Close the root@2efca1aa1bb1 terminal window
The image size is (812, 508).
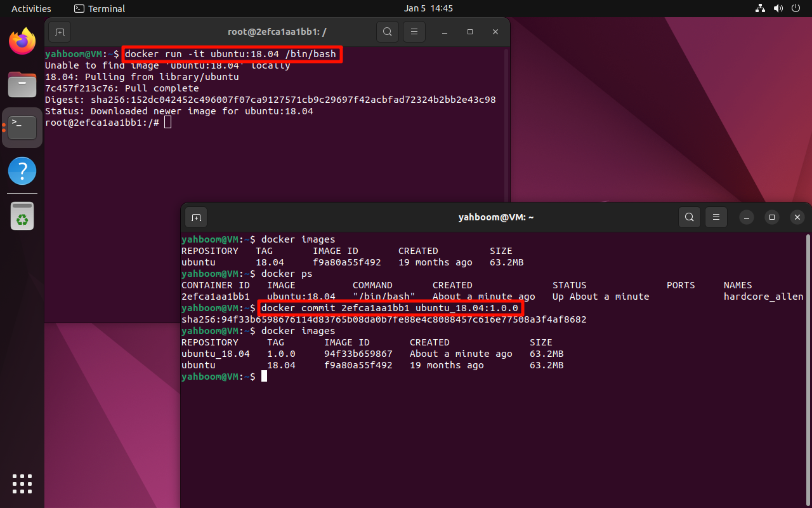tap(495, 32)
